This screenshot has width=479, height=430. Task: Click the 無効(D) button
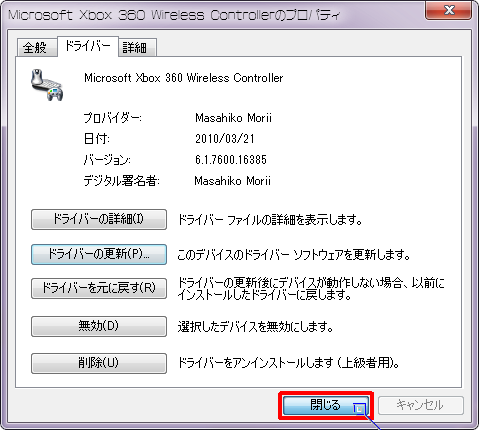(99, 326)
